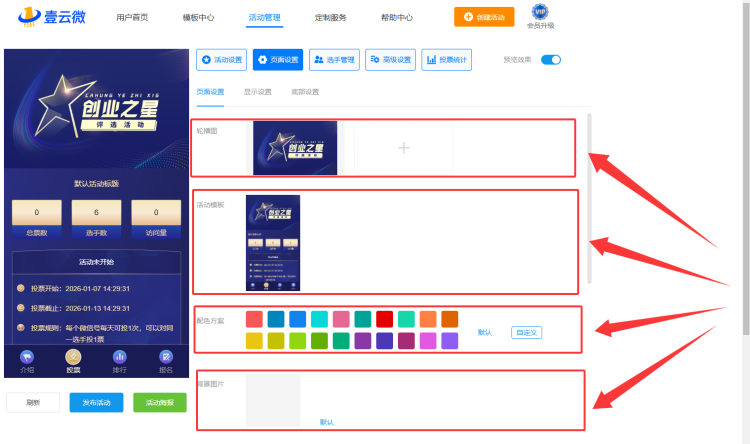Screen dimensions: 750x444
Task: Open 投票统计 with the chart icon
Action: pyautogui.click(x=447, y=60)
